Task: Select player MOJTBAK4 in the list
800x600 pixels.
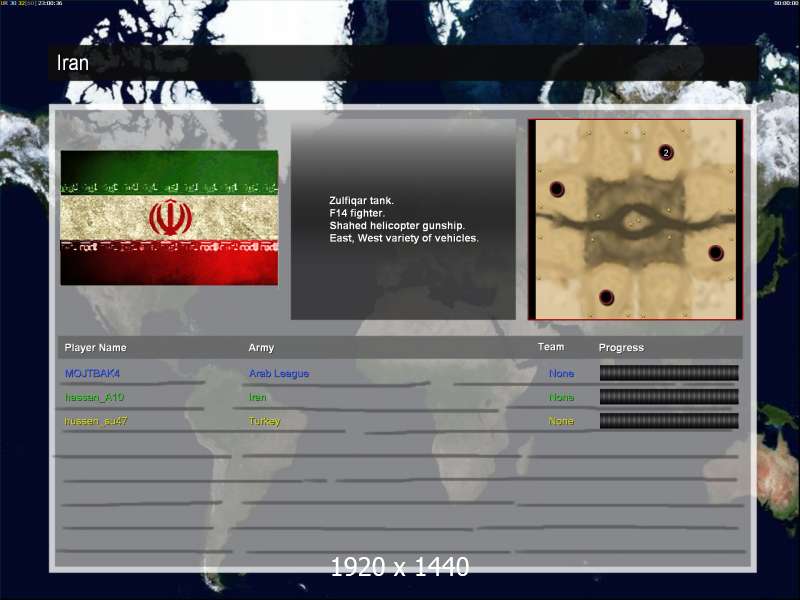Action: tap(92, 373)
